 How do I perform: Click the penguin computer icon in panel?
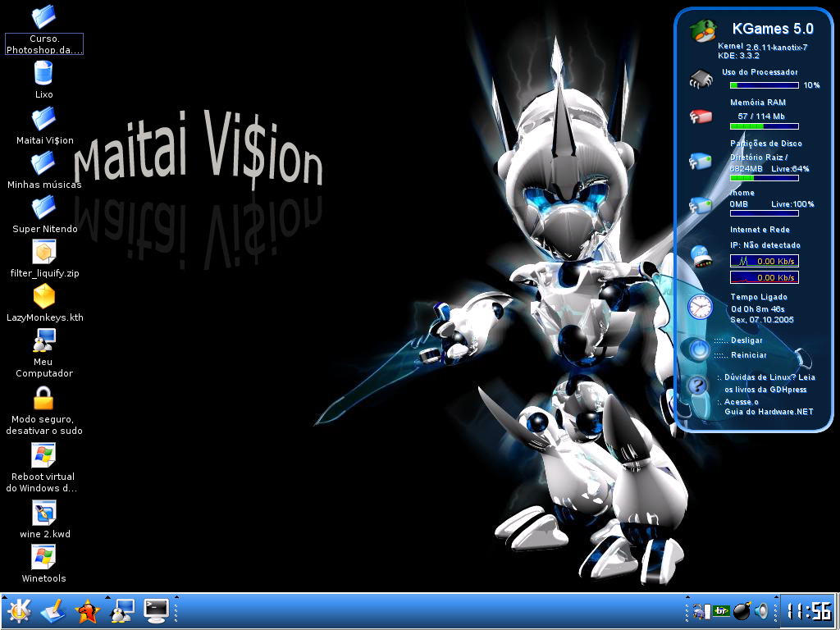coord(122,611)
